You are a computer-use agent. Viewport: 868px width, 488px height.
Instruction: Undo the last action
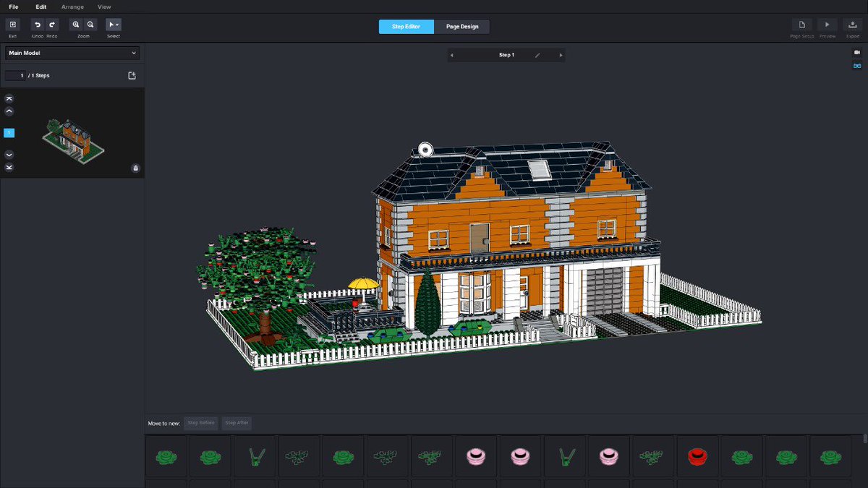(38, 25)
